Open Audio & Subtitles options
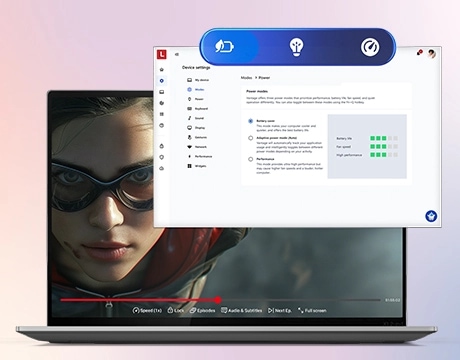Image resolution: width=460 pixels, height=360 pixels. [242, 310]
